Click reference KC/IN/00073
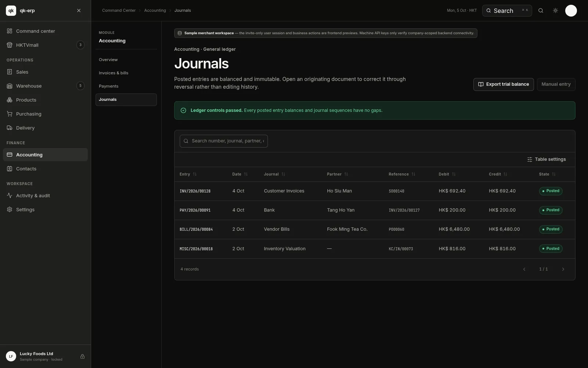The height and width of the screenshot is (368, 588). (401, 249)
